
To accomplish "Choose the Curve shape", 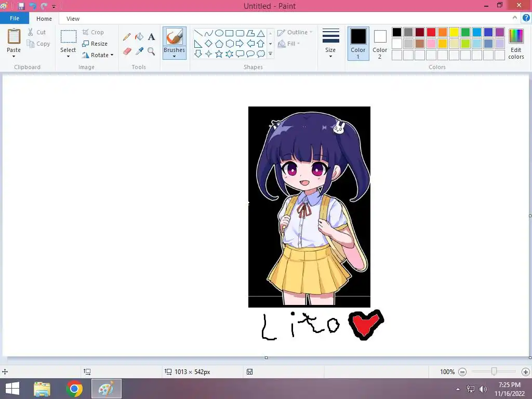I will coord(209,33).
